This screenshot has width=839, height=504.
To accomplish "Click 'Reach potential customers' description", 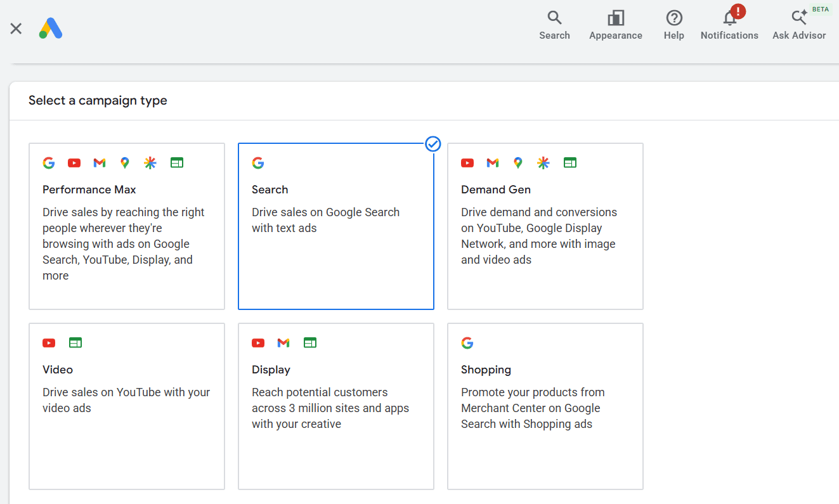I will point(330,408).
